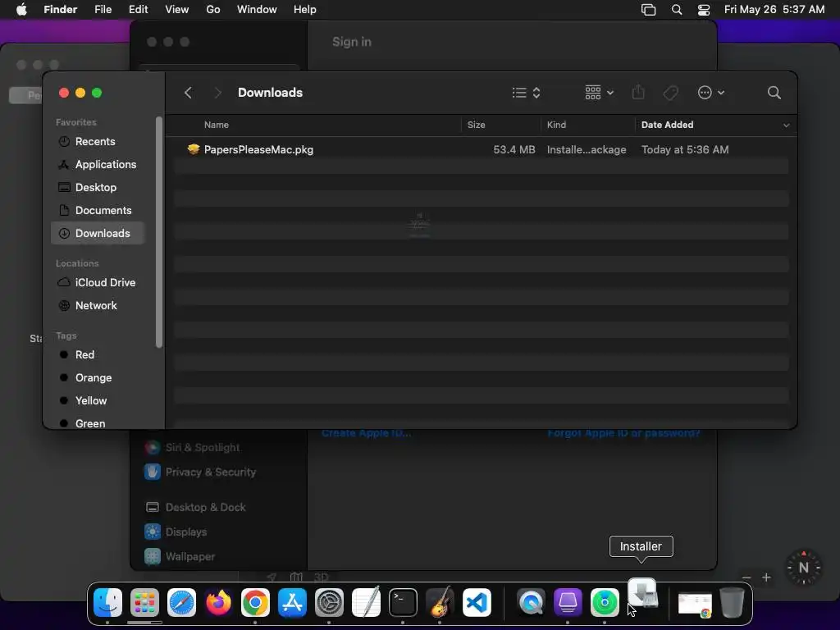Open the Help menu

coord(305,10)
